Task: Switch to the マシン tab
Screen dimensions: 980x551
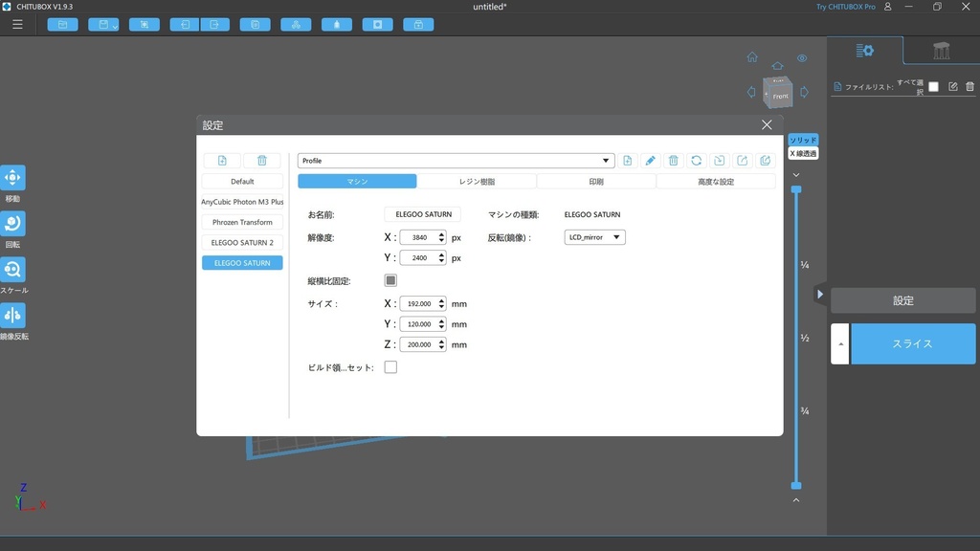Action: [357, 181]
